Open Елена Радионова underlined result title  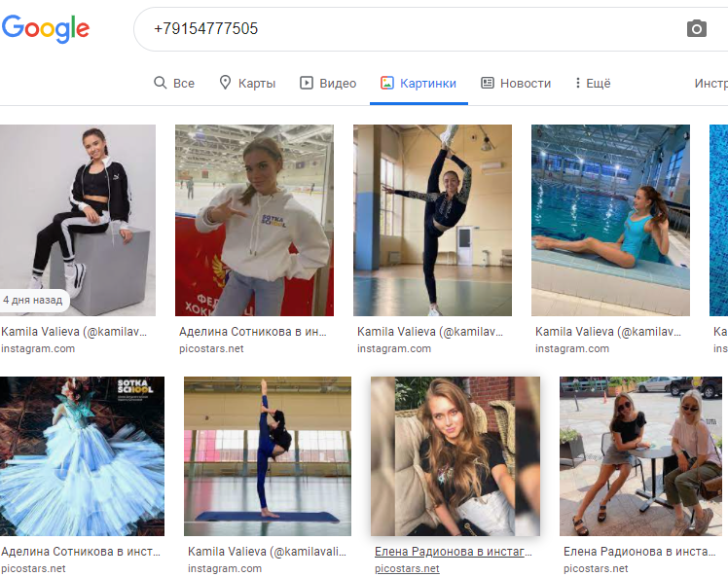(x=454, y=552)
